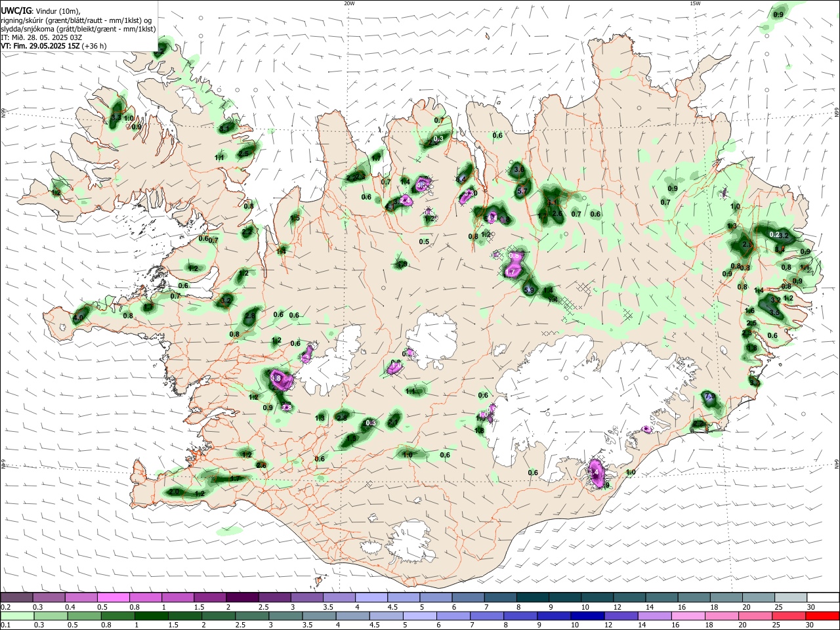The image size is (840, 630).
Task: Select the '4.0' value on the western peninsula
Action: tap(79, 318)
